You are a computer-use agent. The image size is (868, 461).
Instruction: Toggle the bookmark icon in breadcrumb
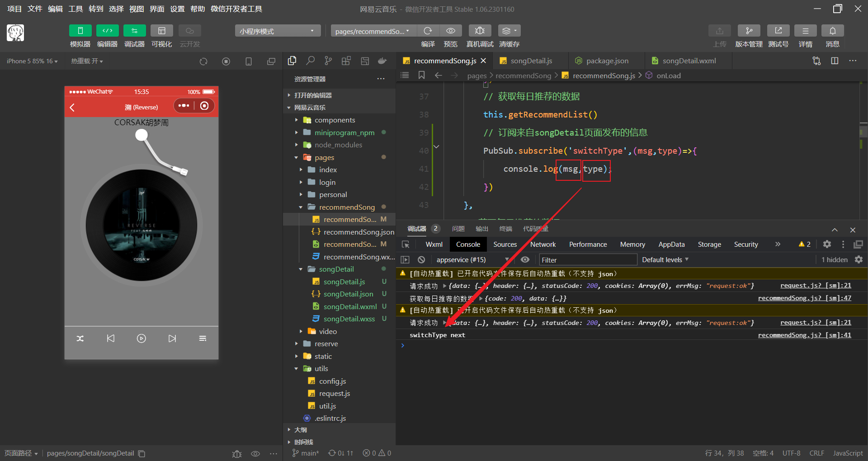click(421, 75)
